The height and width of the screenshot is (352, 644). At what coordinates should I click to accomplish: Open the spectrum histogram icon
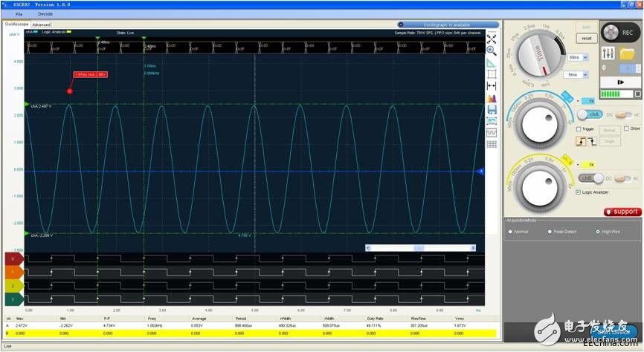(492, 98)
